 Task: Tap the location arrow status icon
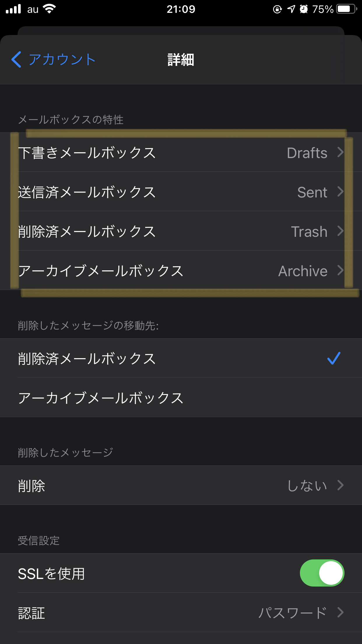pyautogui.click(x=291, y=9)
